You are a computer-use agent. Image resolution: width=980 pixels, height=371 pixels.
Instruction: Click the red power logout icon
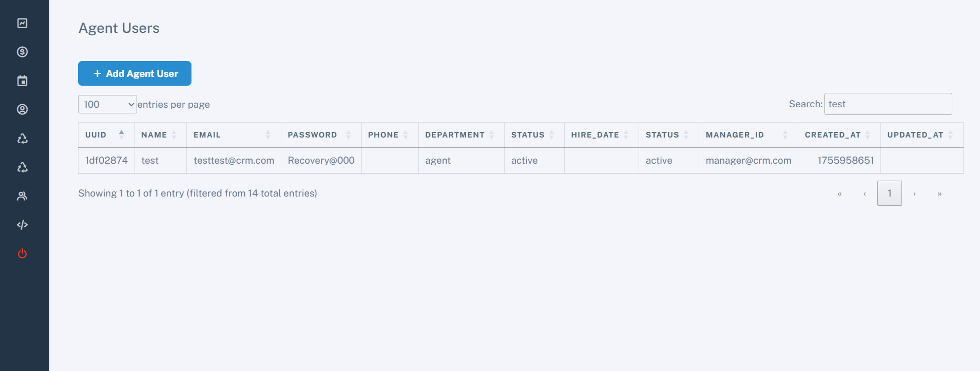click(x=22, y=253)
